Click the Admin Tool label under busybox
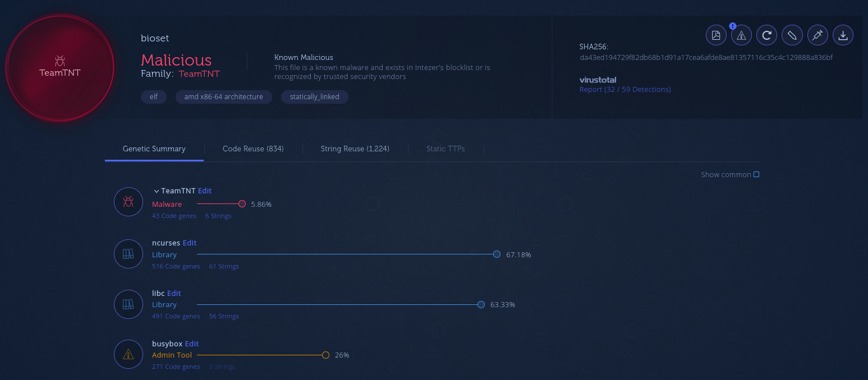The width and height of the screenshot is (868, 380). pyautogui.click(x=172, y=355)
